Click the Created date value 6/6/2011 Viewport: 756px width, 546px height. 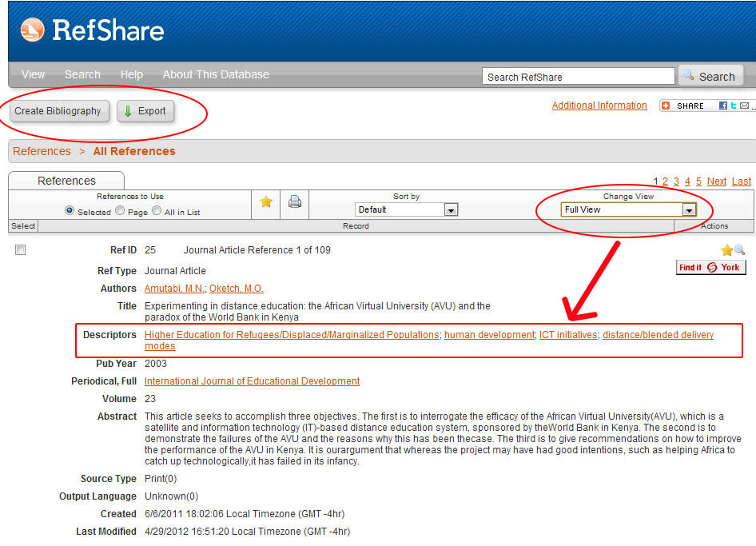pos(245,514)
